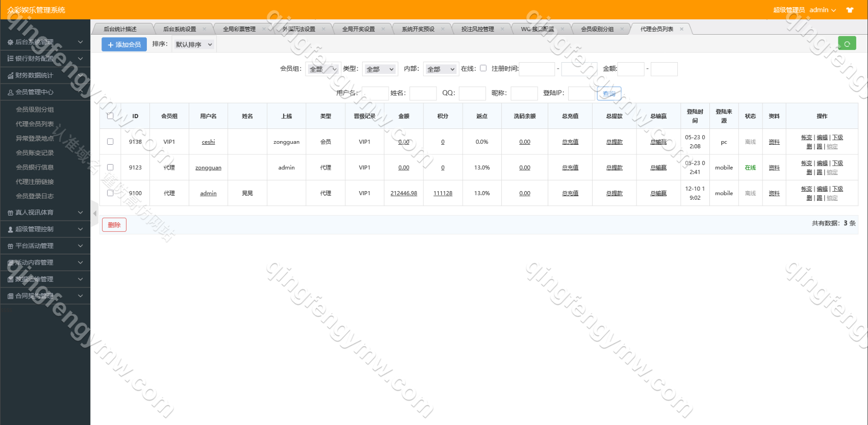Open the 会员组 filter dropdown

[x=323, y=69]
